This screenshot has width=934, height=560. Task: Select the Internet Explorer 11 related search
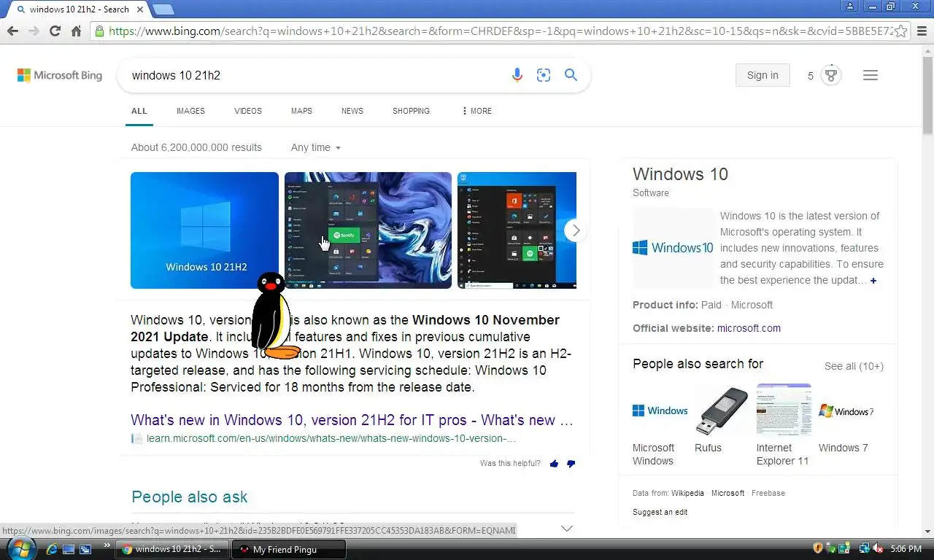(x=784, y=424)
